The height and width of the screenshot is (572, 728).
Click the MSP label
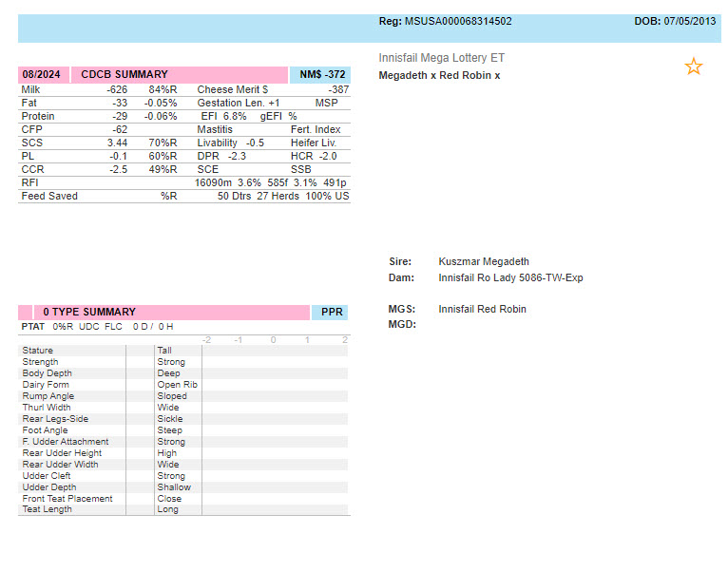click(326, 103)
